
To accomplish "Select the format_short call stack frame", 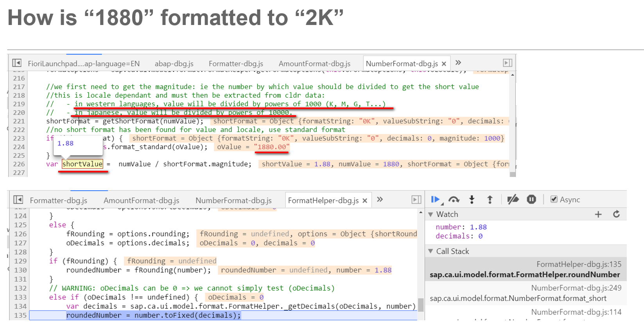I will pyautogui.click(x=526, y=293).
